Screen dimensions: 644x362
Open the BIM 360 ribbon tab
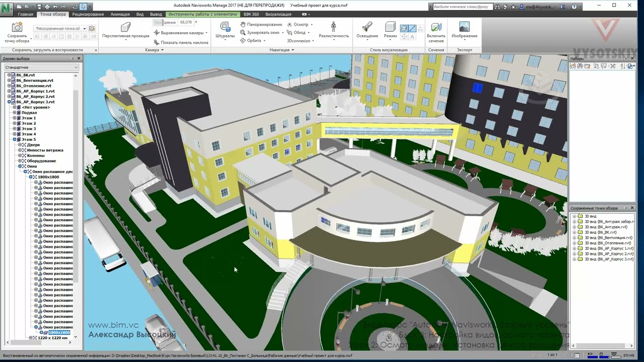pos(251,15)
